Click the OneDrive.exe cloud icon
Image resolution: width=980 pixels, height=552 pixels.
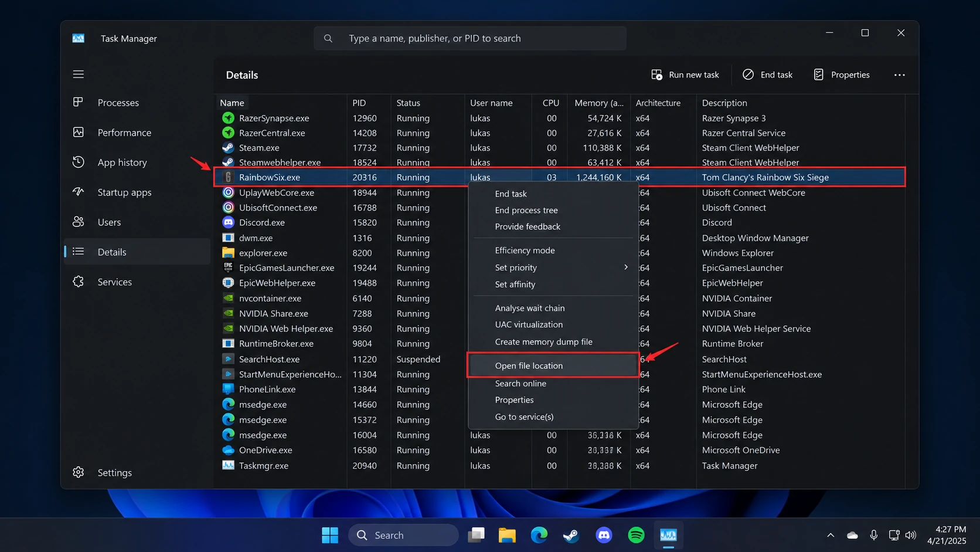pos(228,450)
